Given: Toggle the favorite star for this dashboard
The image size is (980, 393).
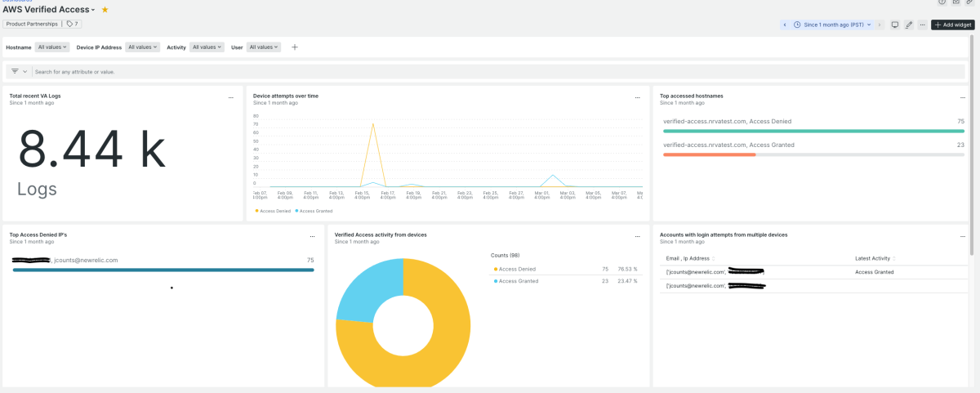Looking at the screenshot, I should pos(105,10).
